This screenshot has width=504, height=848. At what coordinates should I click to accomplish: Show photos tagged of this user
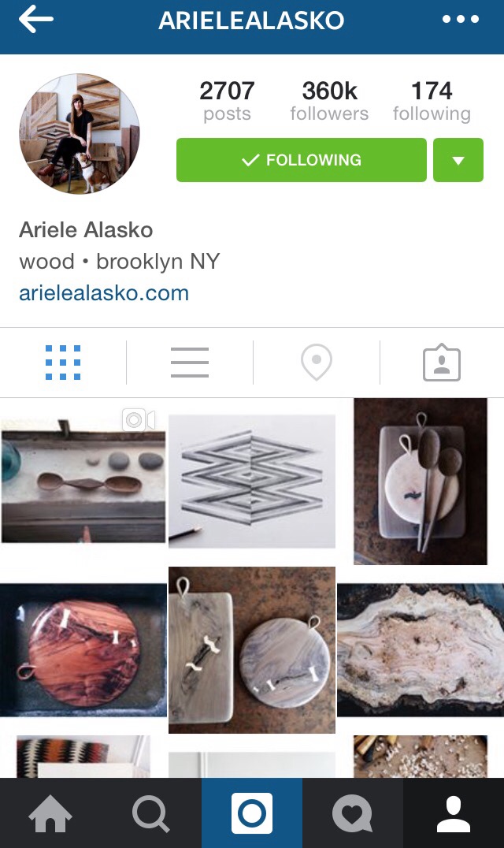pyautogui.click(x=442, y=363)
